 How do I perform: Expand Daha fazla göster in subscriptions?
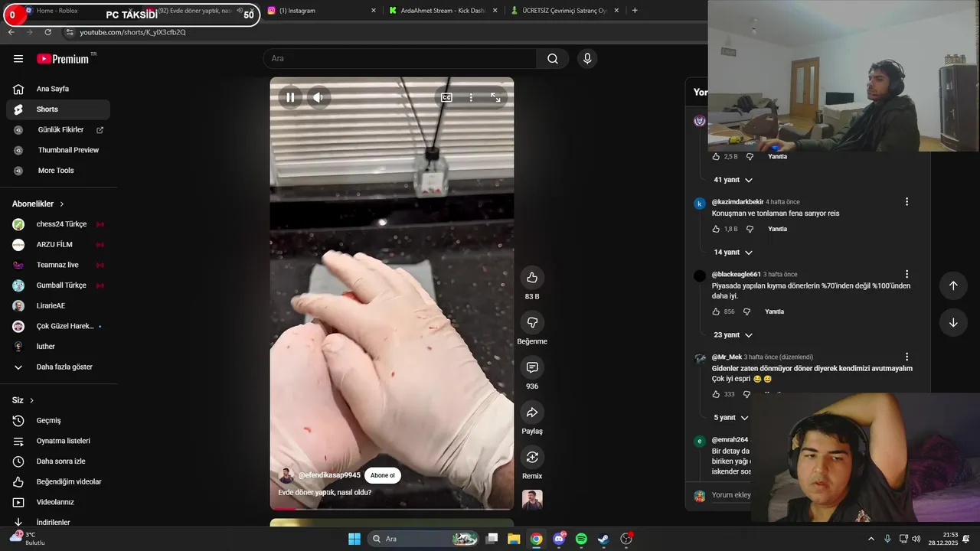pyautogui.click(x=58, y=367)
